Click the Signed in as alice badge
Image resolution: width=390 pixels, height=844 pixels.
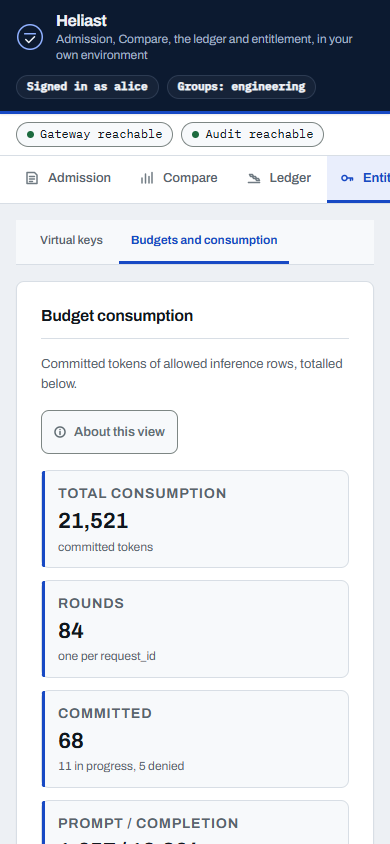point(87,87)
